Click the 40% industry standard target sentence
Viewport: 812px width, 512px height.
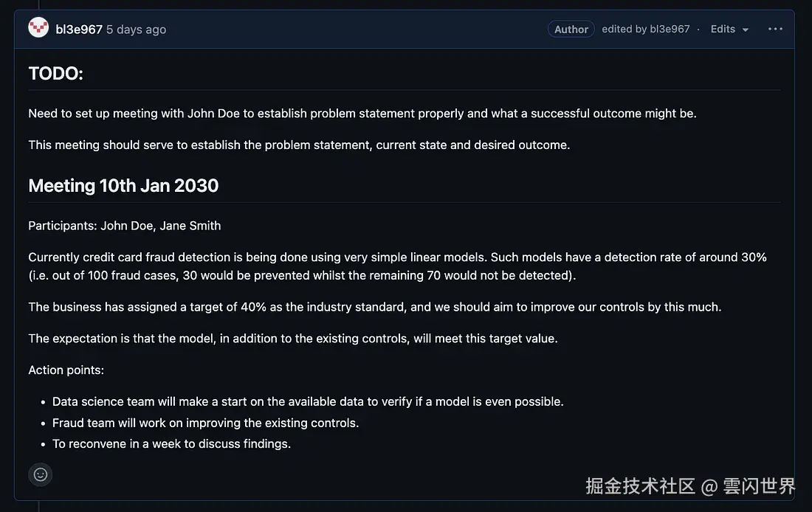point(374,307)
